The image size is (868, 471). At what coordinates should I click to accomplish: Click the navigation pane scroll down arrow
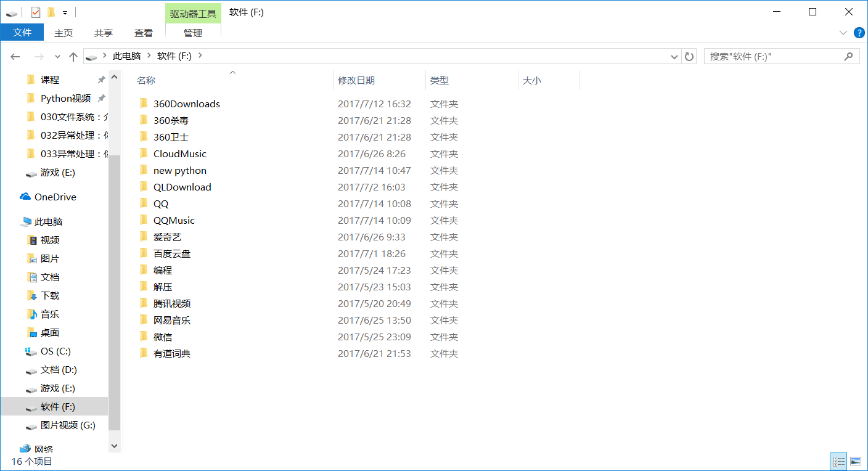[x=114, y=445]
